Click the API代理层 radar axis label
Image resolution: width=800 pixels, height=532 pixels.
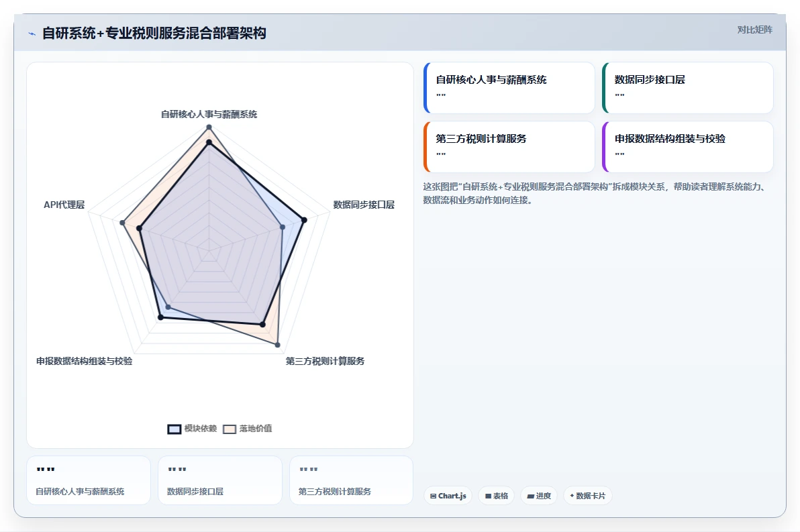(x=64, y=205)
